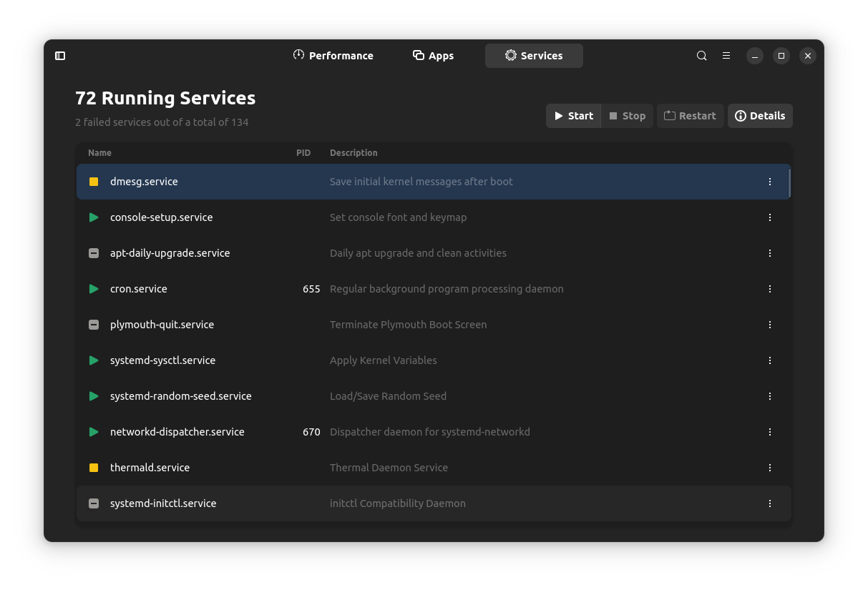Click the yellow status icon beside dmesg.service
This screenshot has height=590, width=868.
coord(93,182)
